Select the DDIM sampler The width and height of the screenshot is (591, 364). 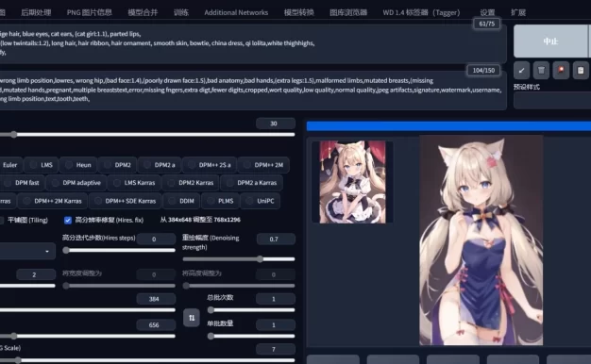pyautogui.click(x=181, y=201)
